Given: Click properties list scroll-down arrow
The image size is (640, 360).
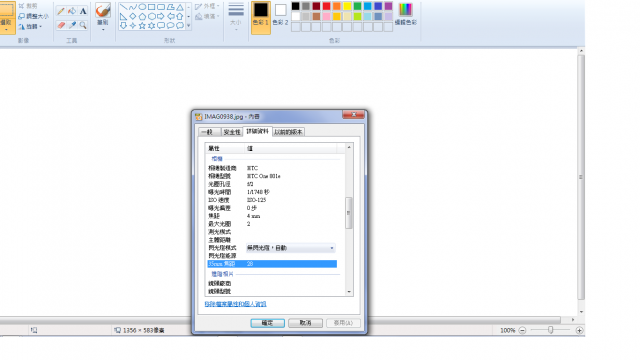Looking at the screenshot, I should coord(349,292).
